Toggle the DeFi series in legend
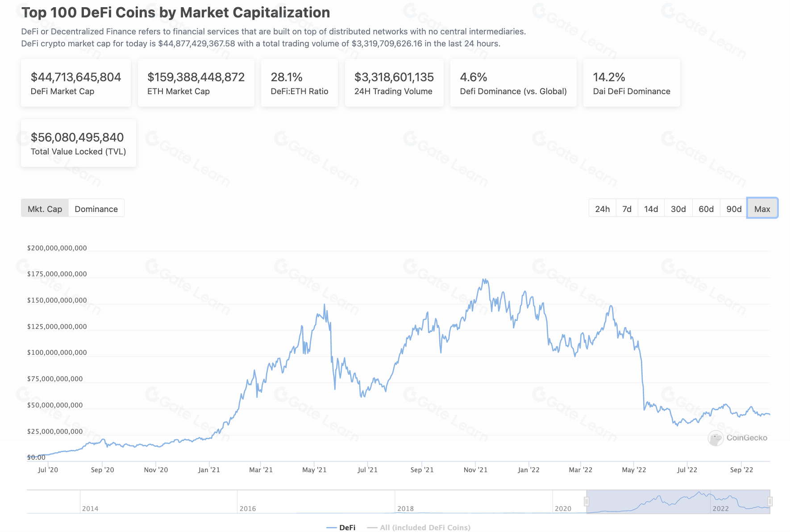This screenshot has height=532, width=790. pos(341,527)
